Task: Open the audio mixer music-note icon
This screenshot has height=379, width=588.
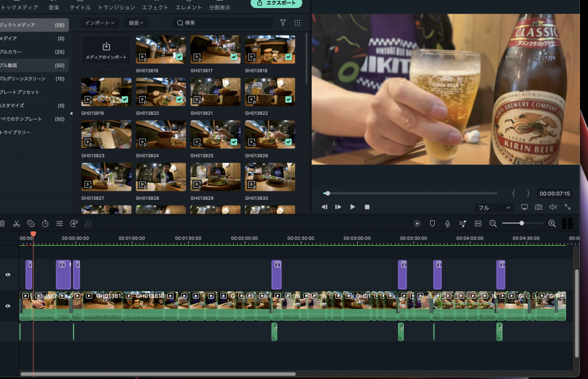Action: tap(463, 224)
